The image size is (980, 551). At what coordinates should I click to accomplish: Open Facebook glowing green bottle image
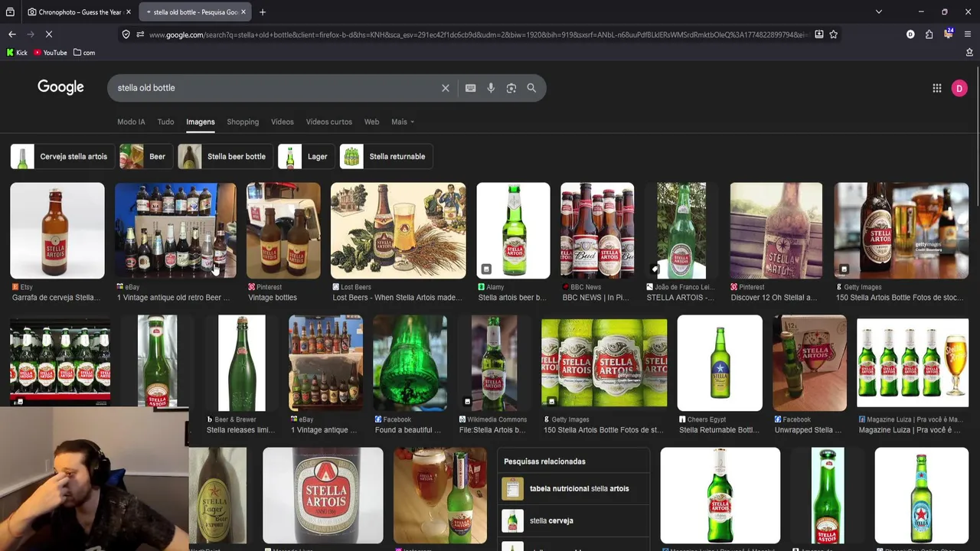pos(410,363)
